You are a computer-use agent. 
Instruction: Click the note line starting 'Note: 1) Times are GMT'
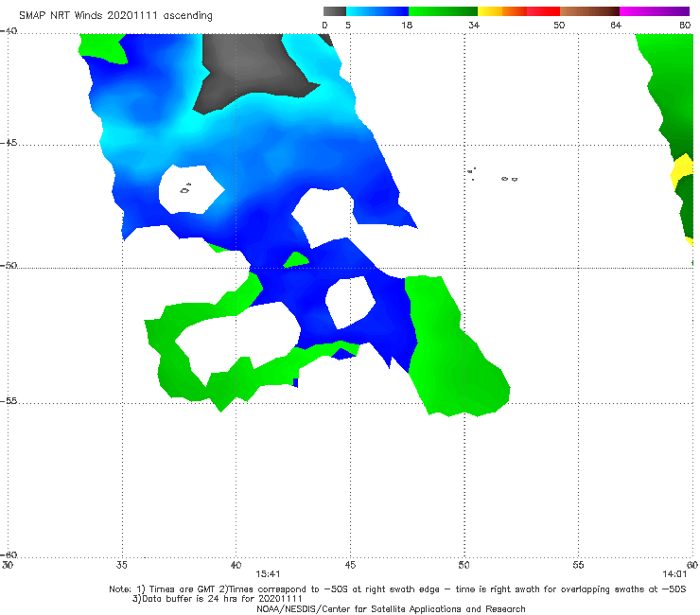pyautogui.click(x=397, y=589)
